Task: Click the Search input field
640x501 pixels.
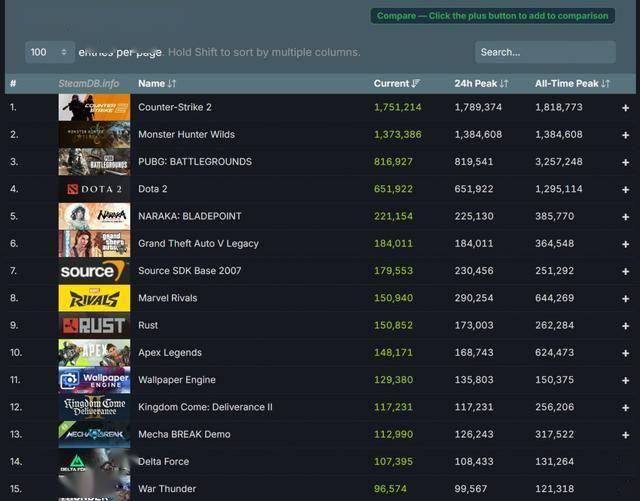Action: click(544, 52)
